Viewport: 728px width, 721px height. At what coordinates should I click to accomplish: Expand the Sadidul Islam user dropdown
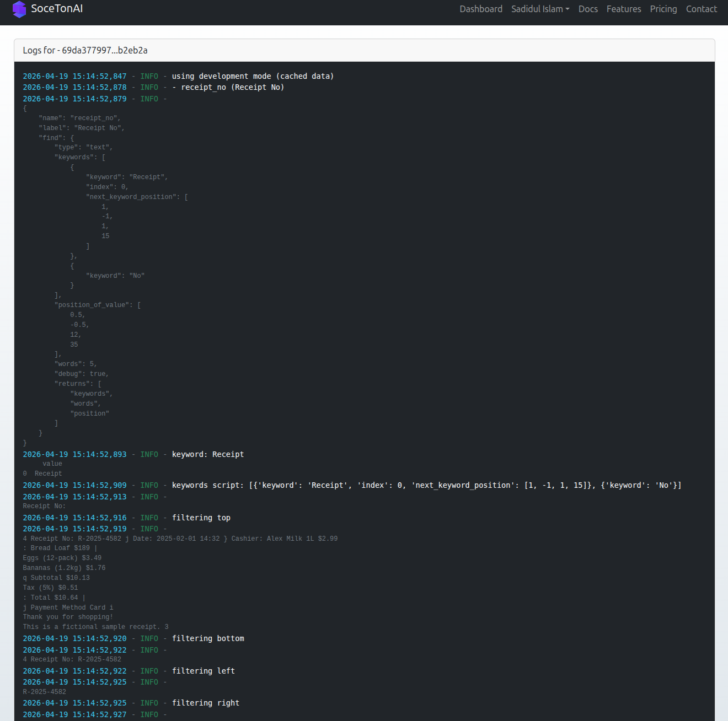pos(540,9)
